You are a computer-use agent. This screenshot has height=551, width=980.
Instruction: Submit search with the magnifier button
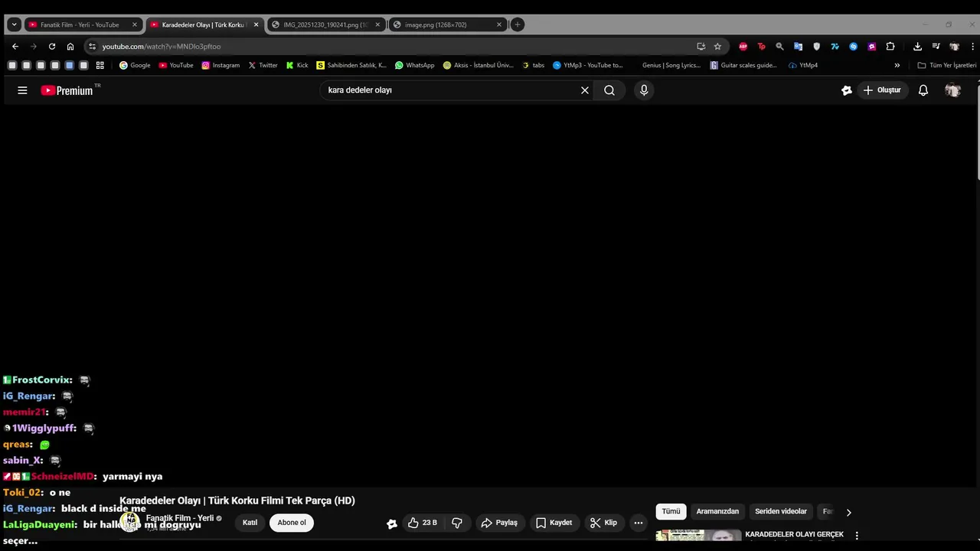point(609,90)
